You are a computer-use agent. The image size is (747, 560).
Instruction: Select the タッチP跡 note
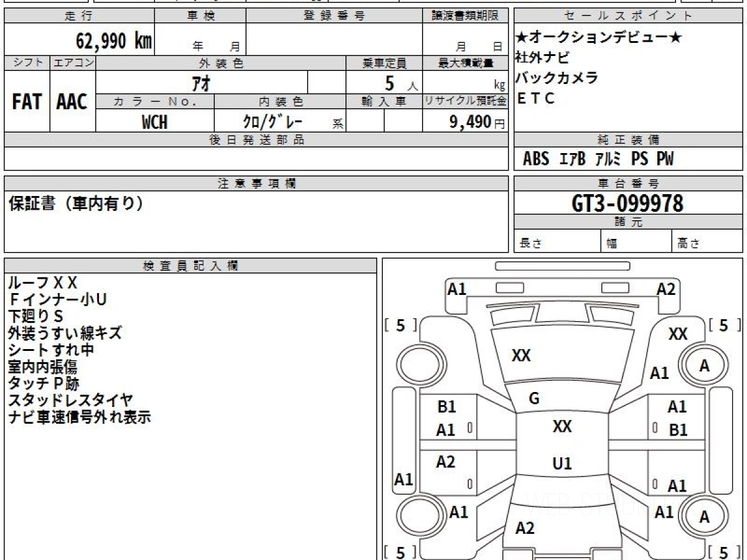(44, 384)
